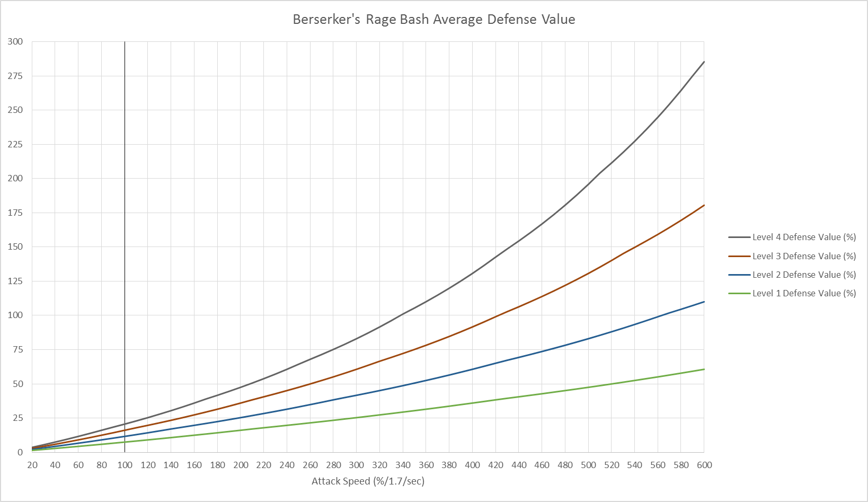Click the x-axis label 220
The height and width of the screenshot is (502, 868).
point(264,465)
